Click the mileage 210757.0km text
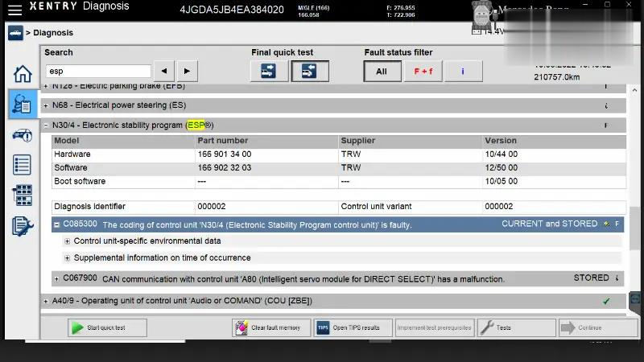This screenshot has width=644, height=362. 557,77
